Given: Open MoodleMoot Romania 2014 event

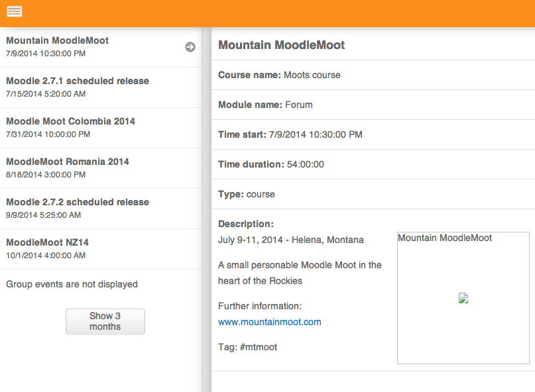Looking at the screenshot, I should [x=101, y=168].
